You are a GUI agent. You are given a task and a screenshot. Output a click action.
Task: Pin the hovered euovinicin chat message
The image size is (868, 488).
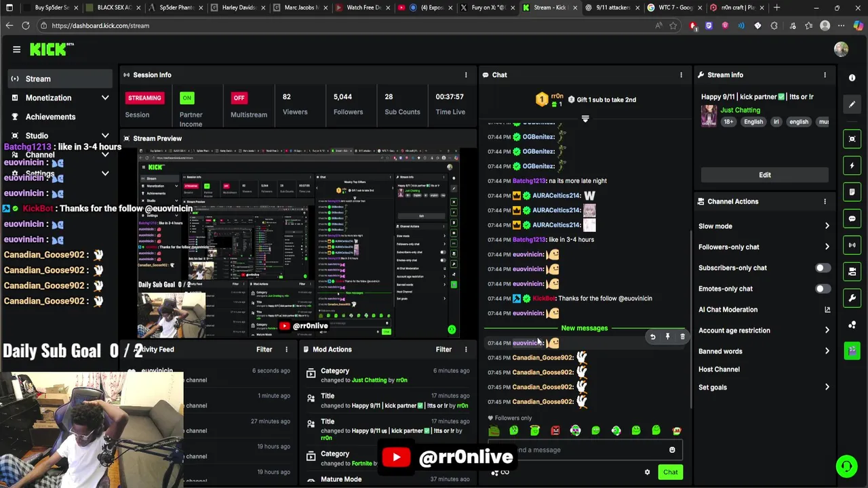coord(667,337)
